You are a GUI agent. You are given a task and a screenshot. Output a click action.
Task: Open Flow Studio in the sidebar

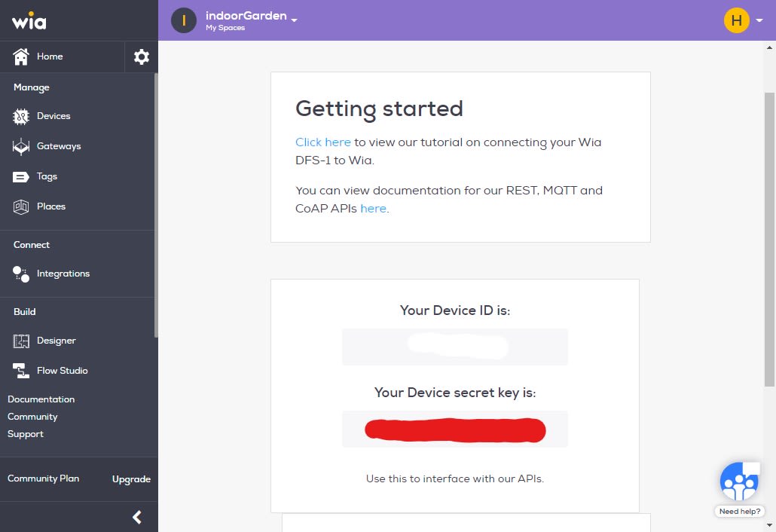coord(63,370)
